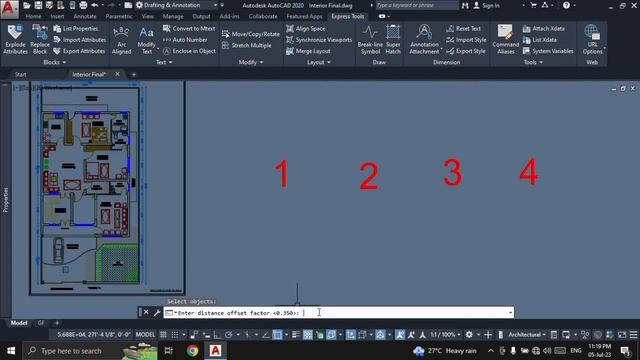Switch to the Home ribbon tab

pyautogui.click(x=33, y=16)
